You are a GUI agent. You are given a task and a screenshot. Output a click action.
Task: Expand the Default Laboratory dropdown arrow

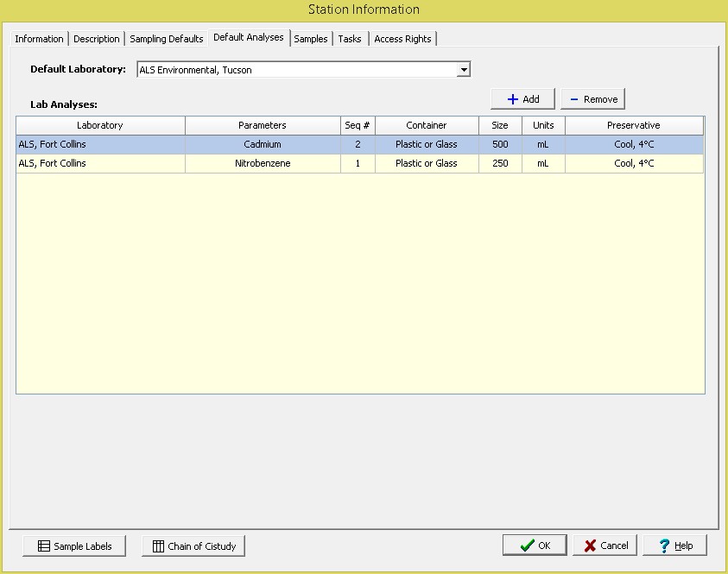coord(464,70)
